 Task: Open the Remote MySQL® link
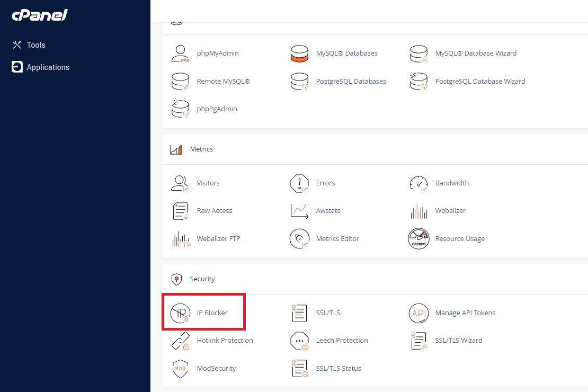point(224,82)
